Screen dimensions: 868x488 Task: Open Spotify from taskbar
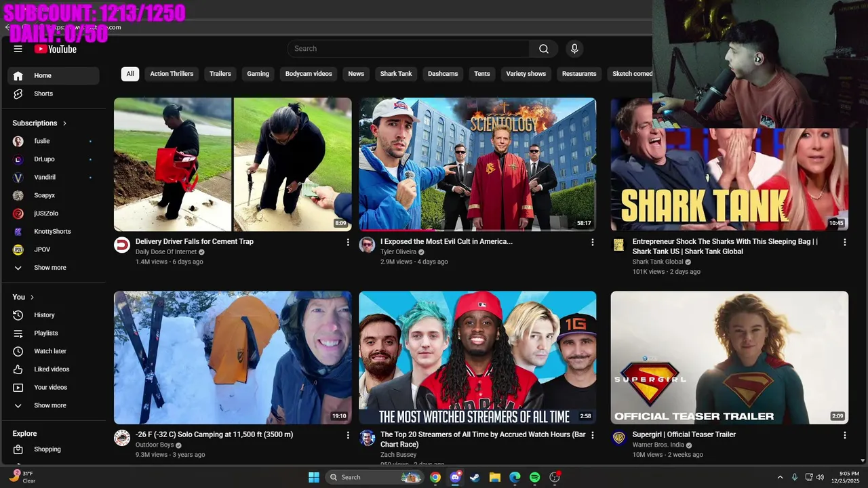[x=534, y=477]
